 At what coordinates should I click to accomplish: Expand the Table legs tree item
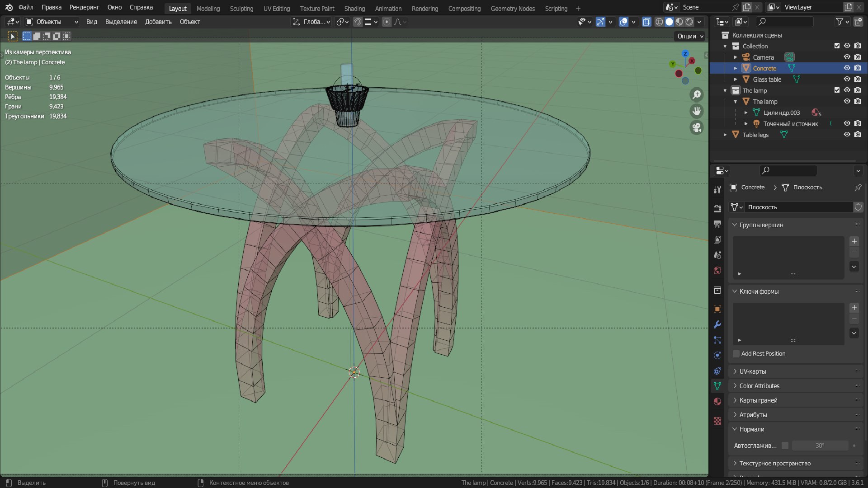(725, 135)
